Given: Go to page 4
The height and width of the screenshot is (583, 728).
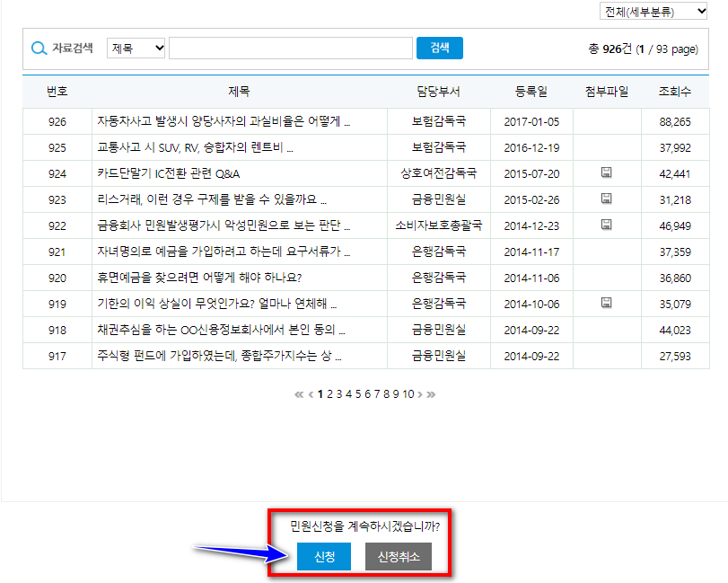Looking at the screenshot, I should click(x=348, y=394).
